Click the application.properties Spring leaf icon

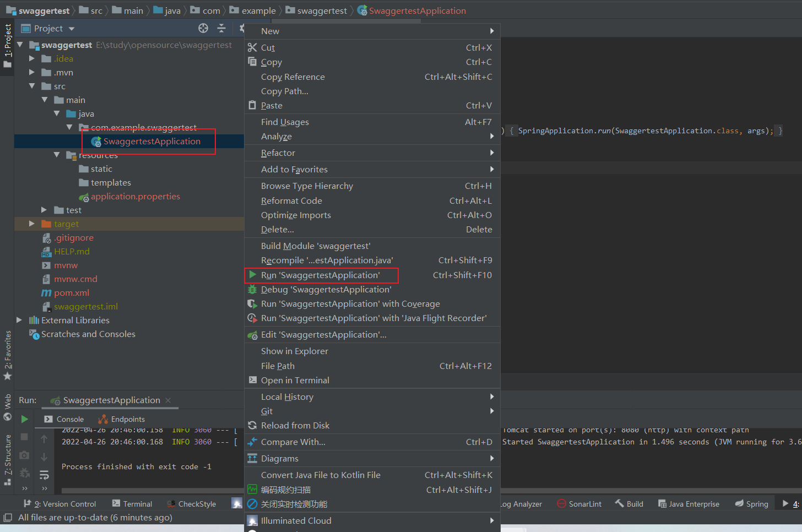(84, 197)
